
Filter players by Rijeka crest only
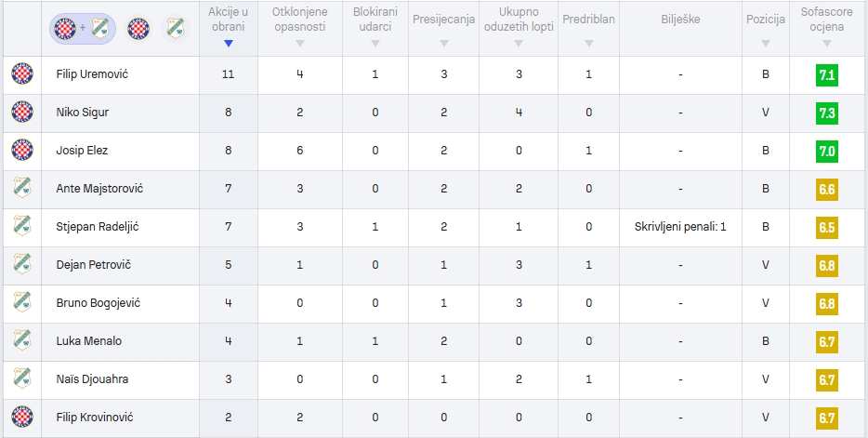[176, 29]
